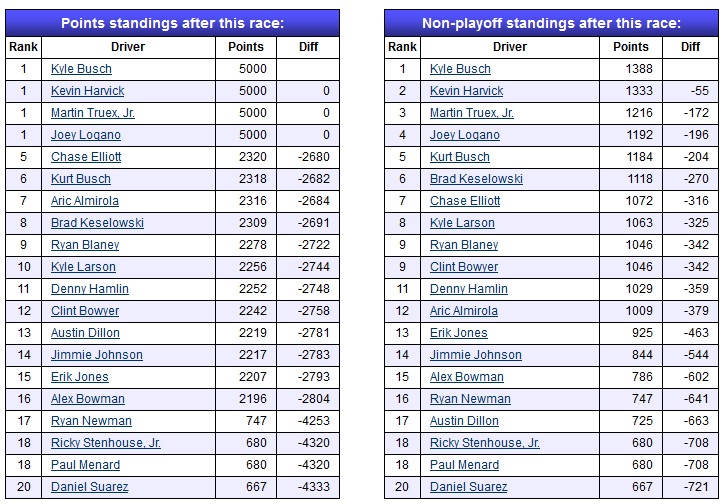Open Kurt Busch in the Non-playoff standings table
Viewport: 723px width, 504px height.
459,157
